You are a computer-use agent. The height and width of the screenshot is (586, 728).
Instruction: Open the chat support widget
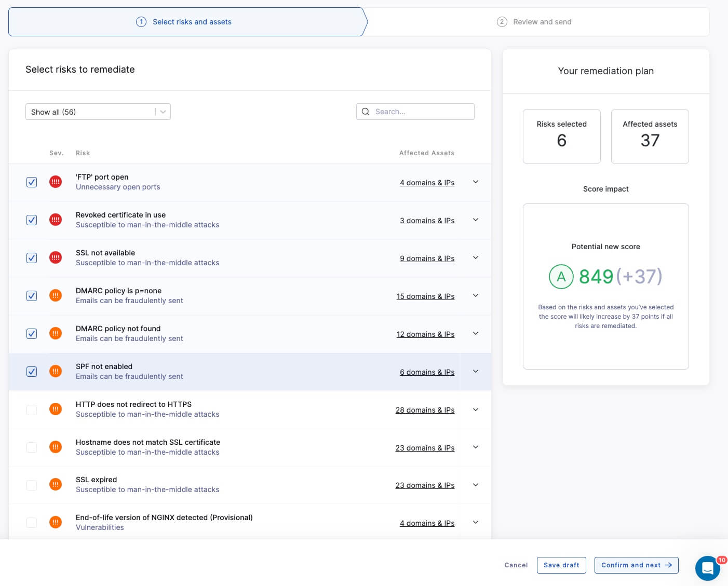click(707, 568)
